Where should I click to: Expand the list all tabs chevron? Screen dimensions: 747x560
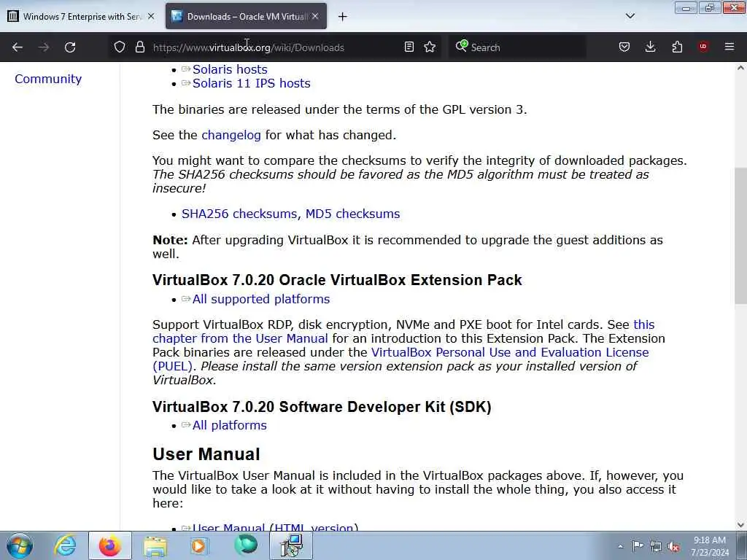630,16
